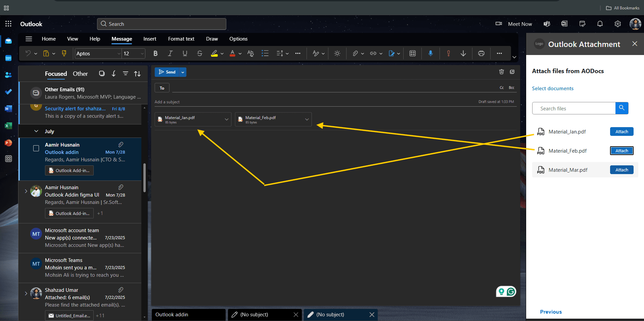Click the Previous link

tap(551, 312)
